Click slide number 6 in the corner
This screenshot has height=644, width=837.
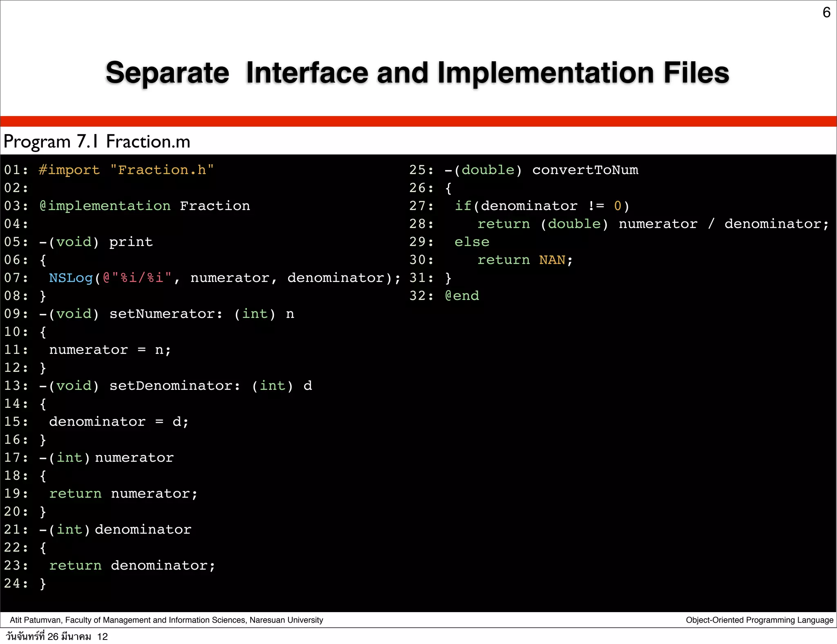pyautogui.click(x=826, y=12)
